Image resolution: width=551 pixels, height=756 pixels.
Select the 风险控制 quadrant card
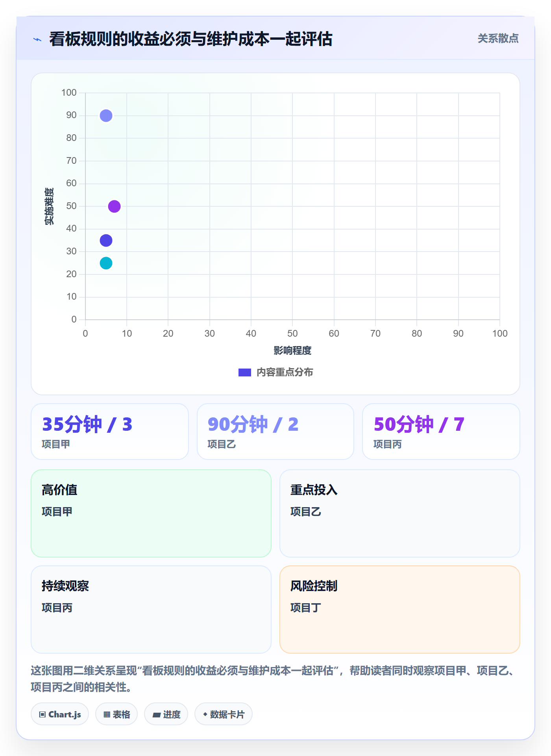[x=400, y=610]
